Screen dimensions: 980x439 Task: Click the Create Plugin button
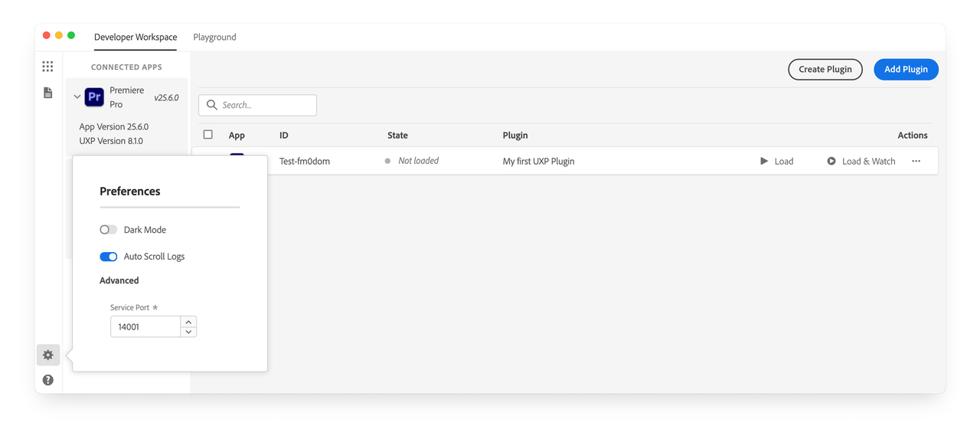[x=825, y=69]
